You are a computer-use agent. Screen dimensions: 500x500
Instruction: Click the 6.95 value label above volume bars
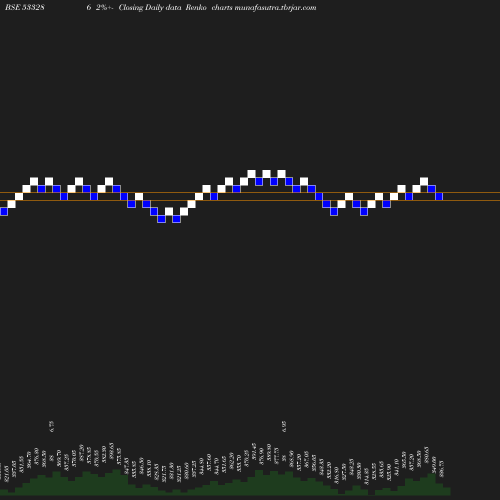[x=284, y=426]
